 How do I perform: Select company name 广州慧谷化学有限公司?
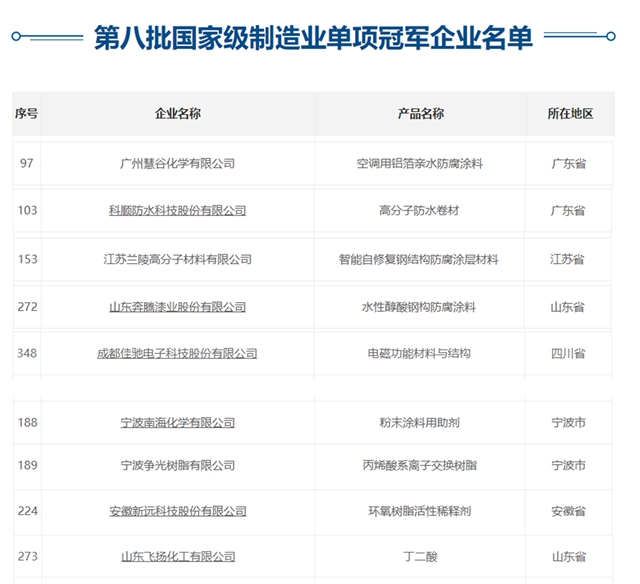coord(178,164)
